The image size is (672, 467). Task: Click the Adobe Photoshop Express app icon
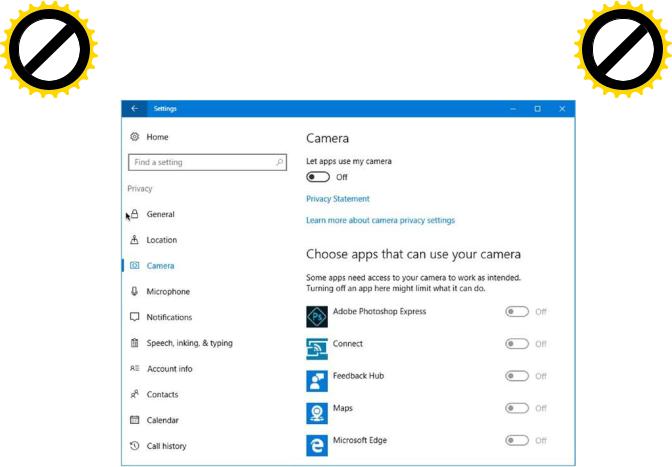(317, 317)
